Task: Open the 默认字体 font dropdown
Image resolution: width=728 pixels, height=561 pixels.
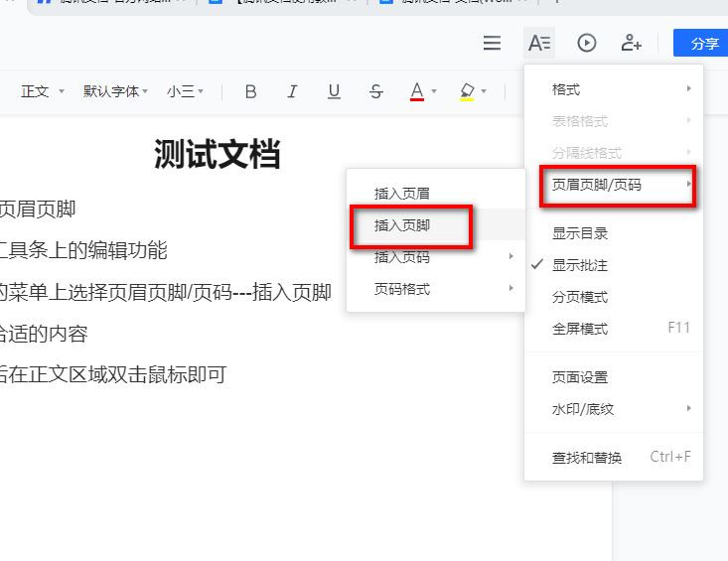Action: point(115,91)
